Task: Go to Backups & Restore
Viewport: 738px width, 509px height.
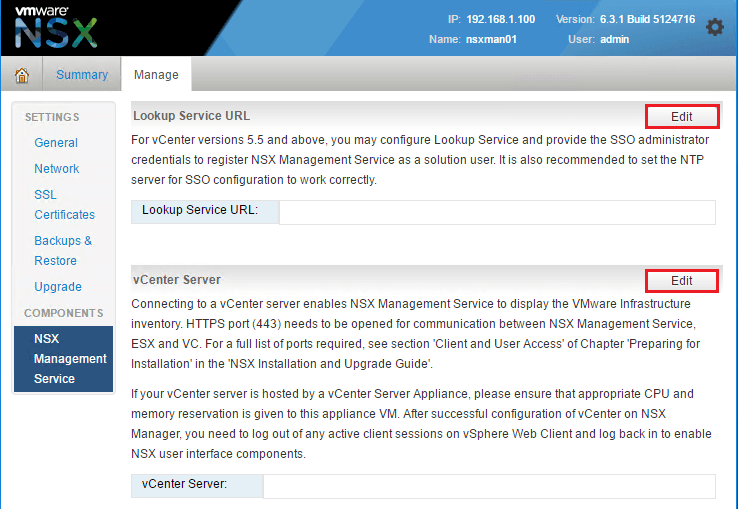Action: coord(63,250)
